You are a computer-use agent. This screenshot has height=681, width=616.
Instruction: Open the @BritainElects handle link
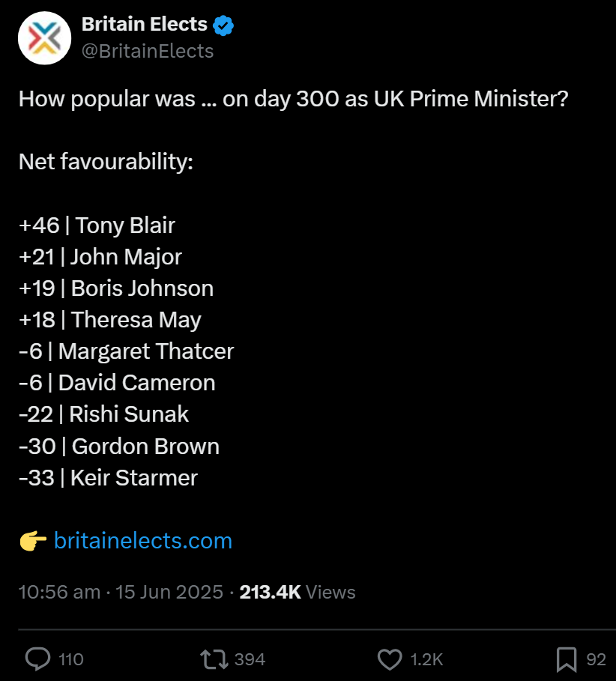[148, 51]
